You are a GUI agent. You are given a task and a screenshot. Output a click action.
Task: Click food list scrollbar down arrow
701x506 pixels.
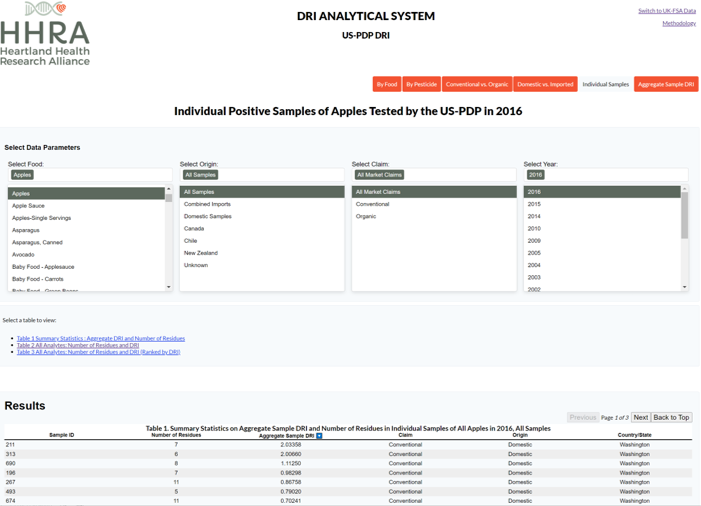tap(169, 287)
